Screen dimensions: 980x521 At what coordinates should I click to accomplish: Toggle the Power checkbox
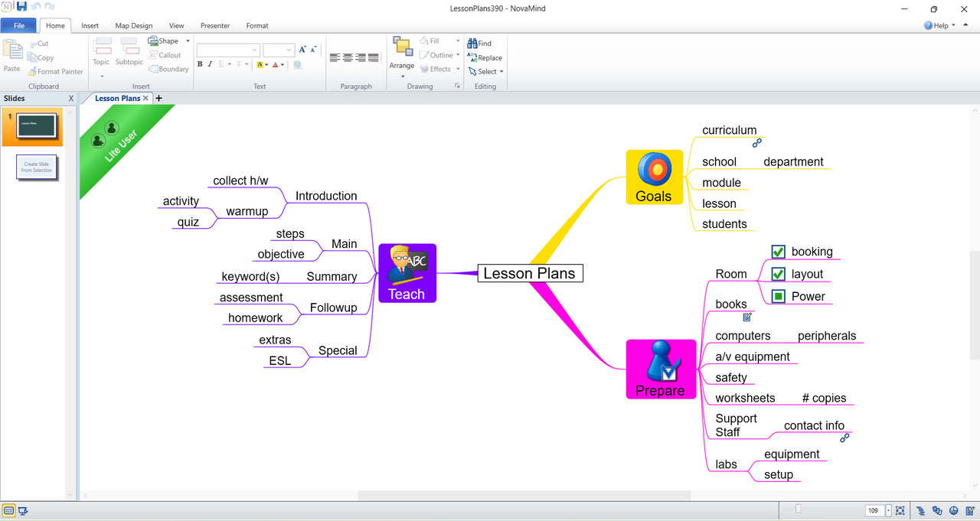[x=779, y=296]
